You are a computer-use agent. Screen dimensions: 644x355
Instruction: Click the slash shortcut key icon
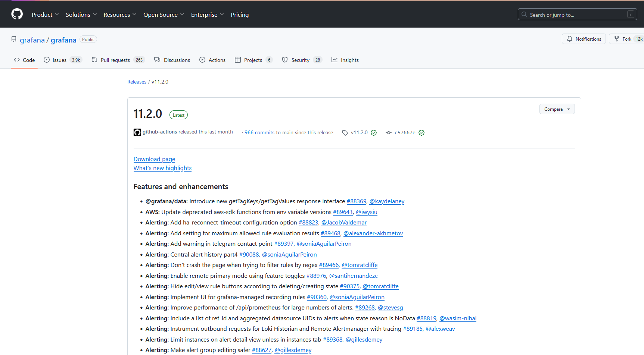point(631,15)
